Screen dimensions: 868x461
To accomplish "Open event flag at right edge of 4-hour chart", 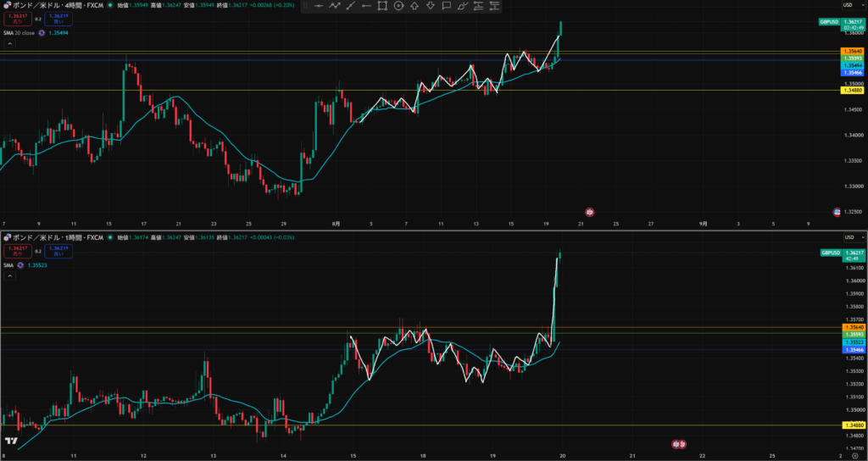I will [837, 211].
